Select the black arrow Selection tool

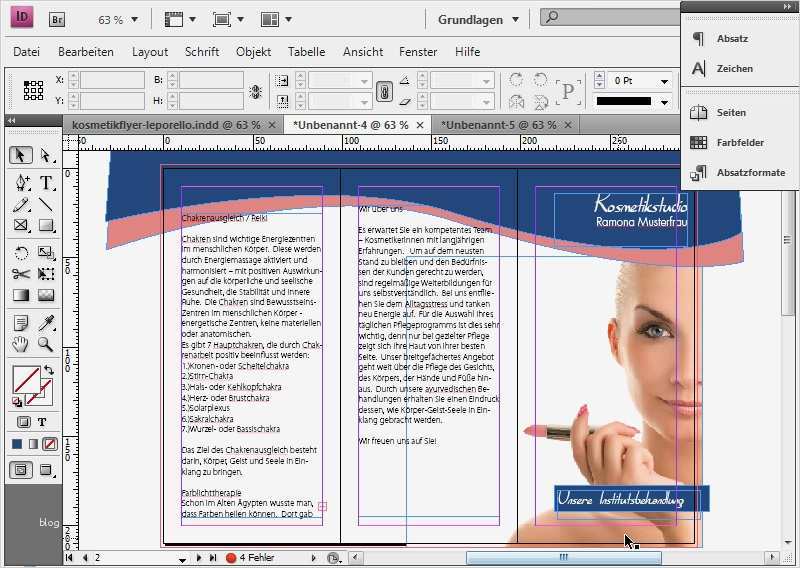click(x=20, y=155)
